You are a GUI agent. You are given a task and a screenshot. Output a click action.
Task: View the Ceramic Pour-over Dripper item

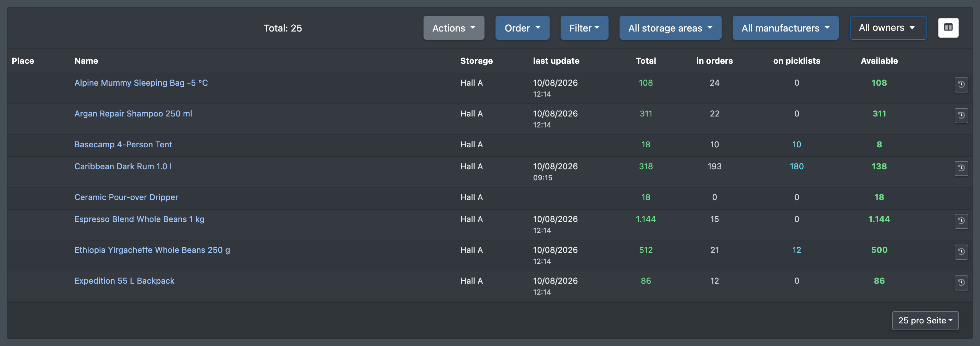126,197
